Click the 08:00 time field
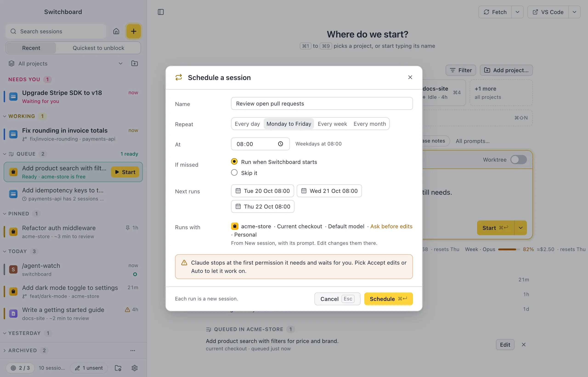The width and height of the screenshot is (588, 377). pos(260,144)
